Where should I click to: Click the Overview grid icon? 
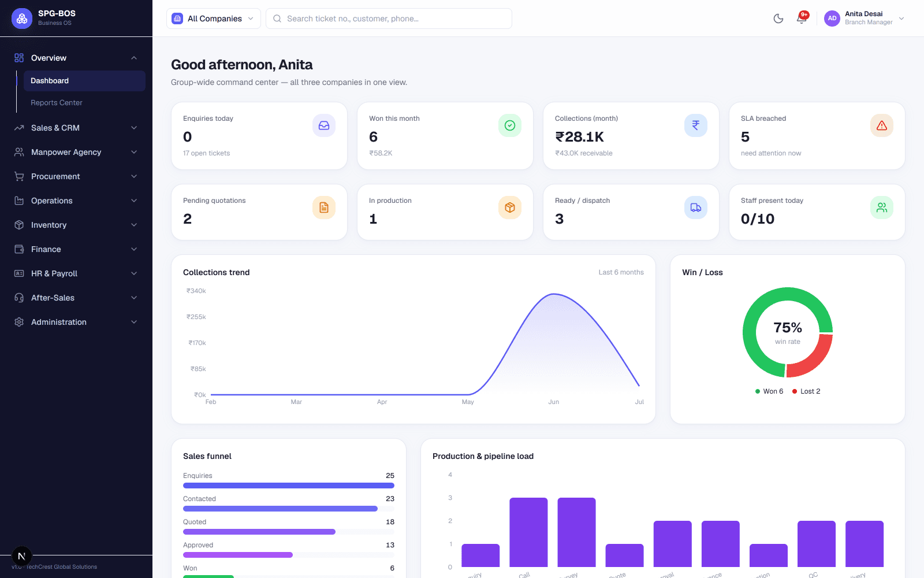[19, 58]
